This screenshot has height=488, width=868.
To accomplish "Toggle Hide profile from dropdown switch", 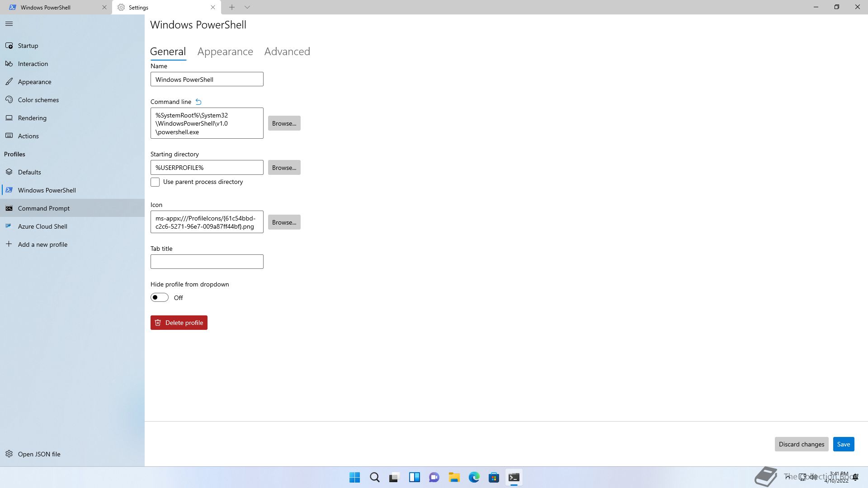I will point(160,297).
